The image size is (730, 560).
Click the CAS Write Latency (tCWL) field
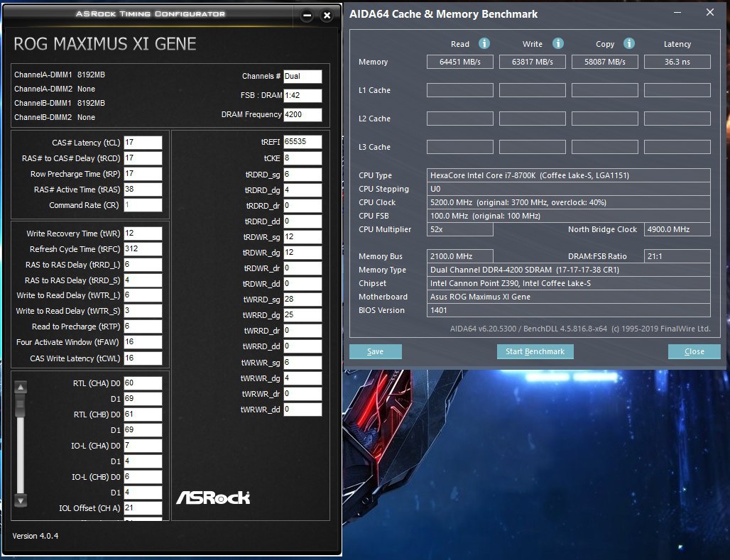[x=143, y=358]
